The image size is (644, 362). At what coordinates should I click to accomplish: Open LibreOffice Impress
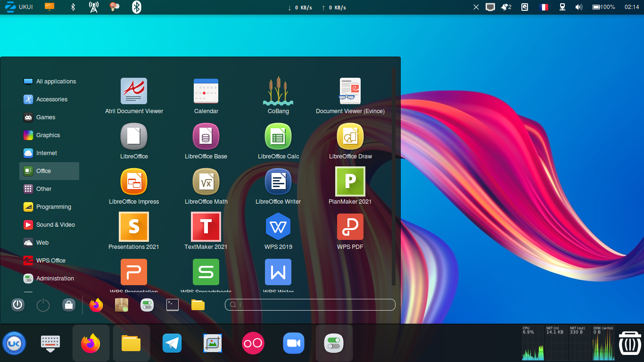[x=134, y=187]
